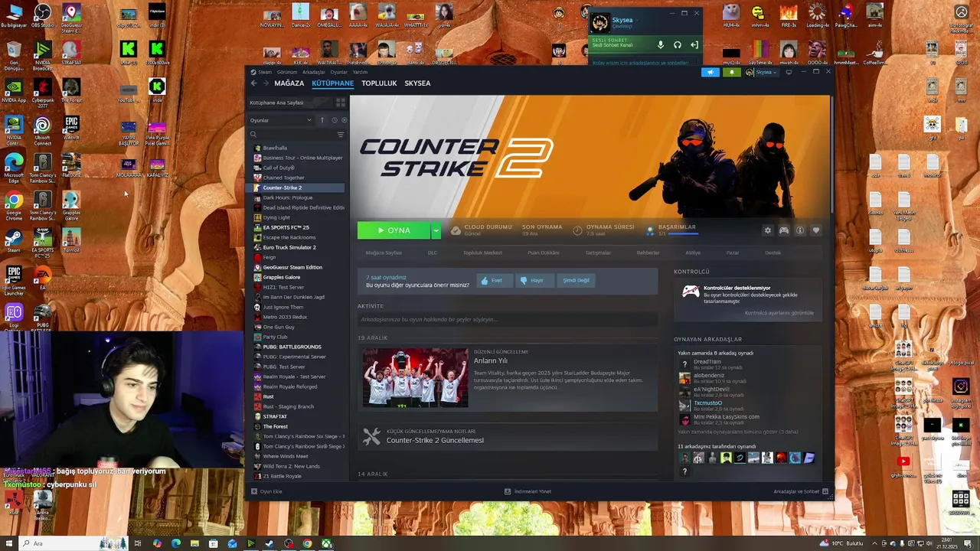Open the green Steam notifications bell
Image resolution: width=980 pixels, height=551 pixels.
click(731, 72)
